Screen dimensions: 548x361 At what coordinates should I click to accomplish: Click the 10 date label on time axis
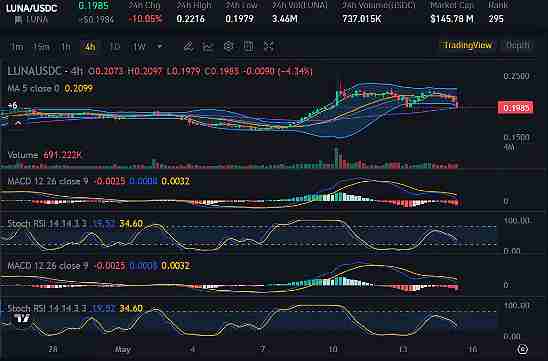pyautogui.click(x=333, y=349)
